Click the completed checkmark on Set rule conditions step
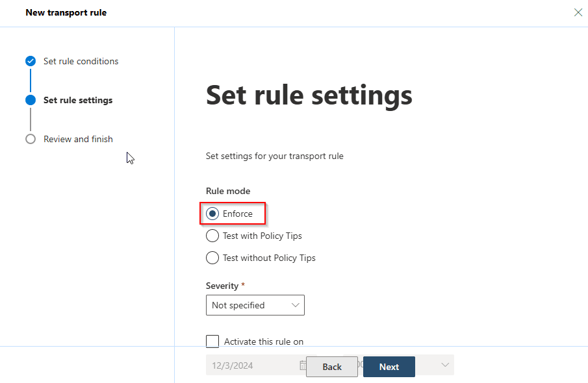This screenshot has width=588, height=383. [x=30, y=60]
